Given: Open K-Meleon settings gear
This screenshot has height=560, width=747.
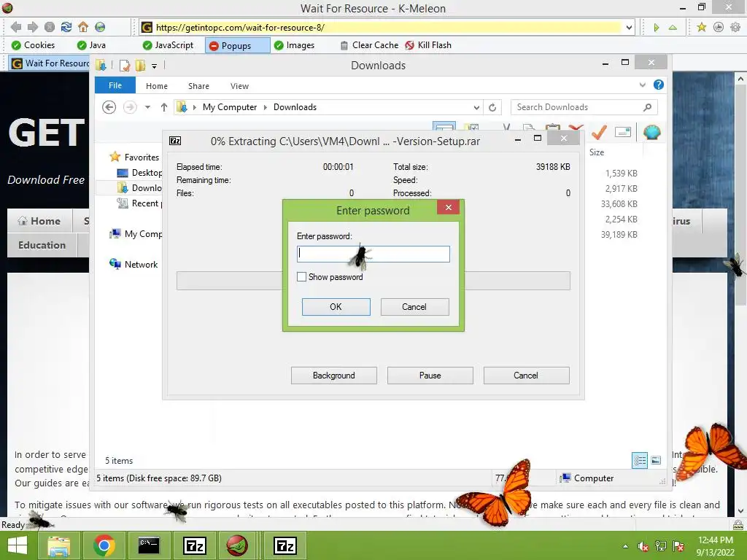Looking at the screenshot, I should coord(735,27).
